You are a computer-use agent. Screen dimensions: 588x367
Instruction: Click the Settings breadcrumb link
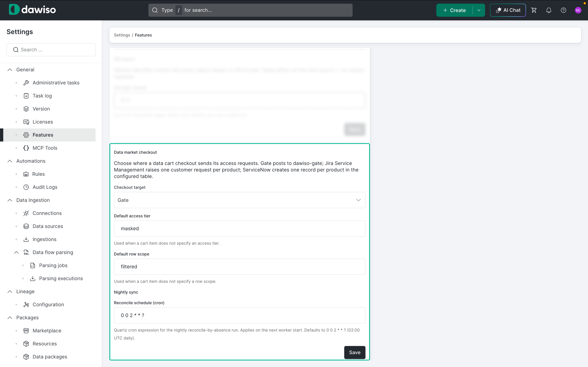[x=122, y=35]
